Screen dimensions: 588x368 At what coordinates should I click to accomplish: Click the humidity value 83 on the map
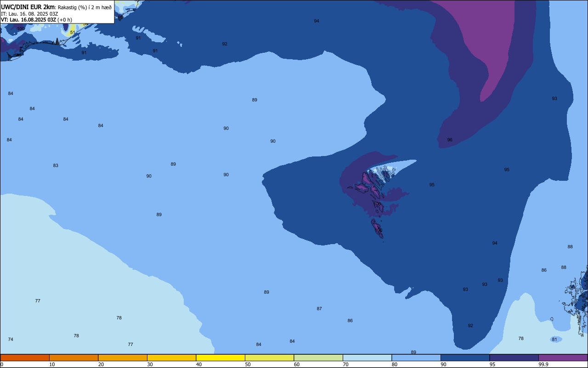pyautogui.click(x=56, y=166)
